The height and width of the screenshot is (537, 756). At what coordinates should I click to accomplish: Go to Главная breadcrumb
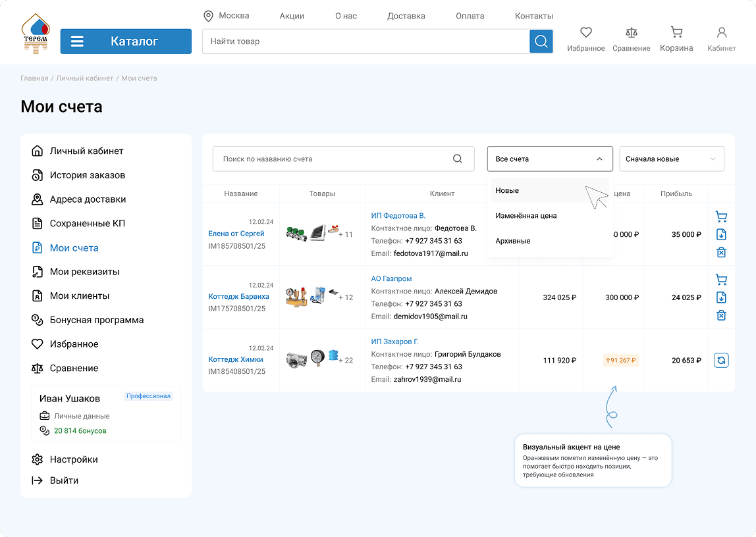[34, 78]
